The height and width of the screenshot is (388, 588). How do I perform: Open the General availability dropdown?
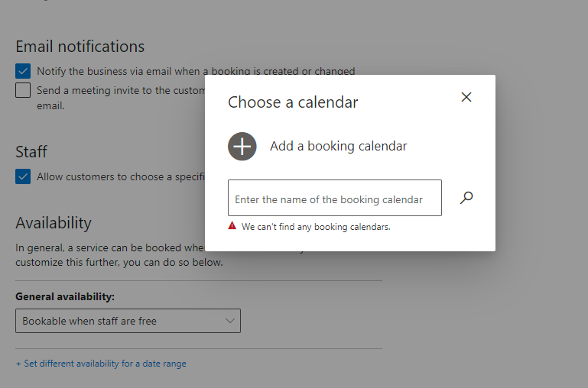tap(128, 321)
